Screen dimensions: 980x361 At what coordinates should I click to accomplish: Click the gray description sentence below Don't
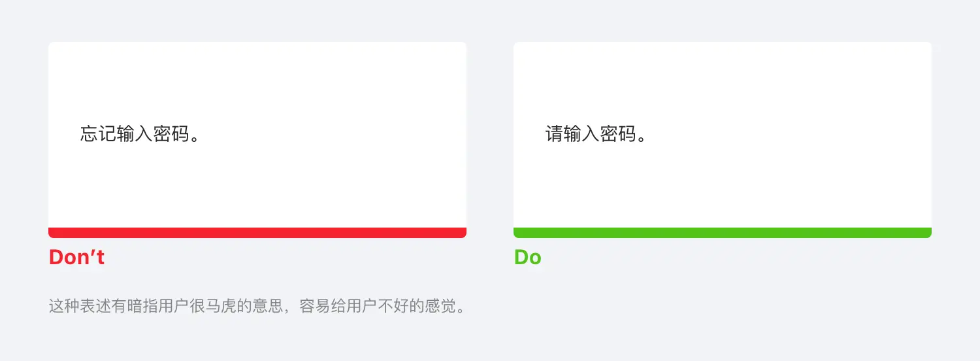[259, 306]
